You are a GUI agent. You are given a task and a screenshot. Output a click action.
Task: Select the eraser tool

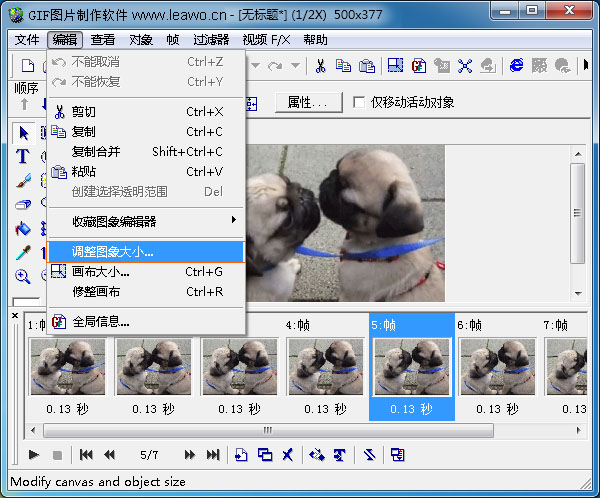23,204
